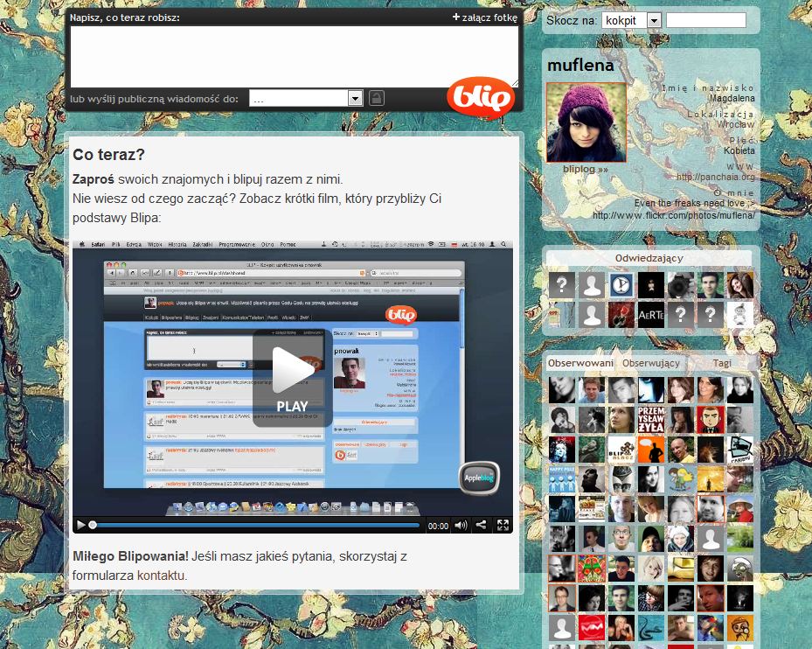The image size is (812, 649).
Task: Open the camera lens visitor avatar
Action: 681,285
